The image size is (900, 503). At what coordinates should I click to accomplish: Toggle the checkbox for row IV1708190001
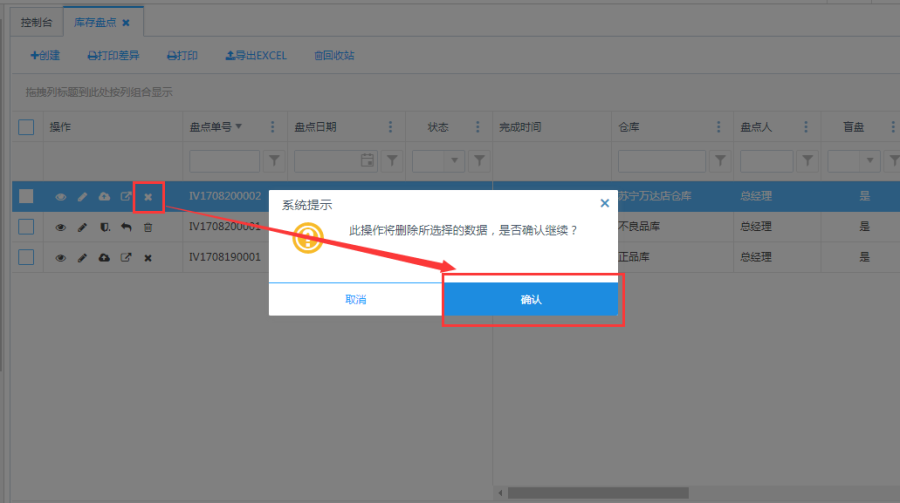coord(26,258)
